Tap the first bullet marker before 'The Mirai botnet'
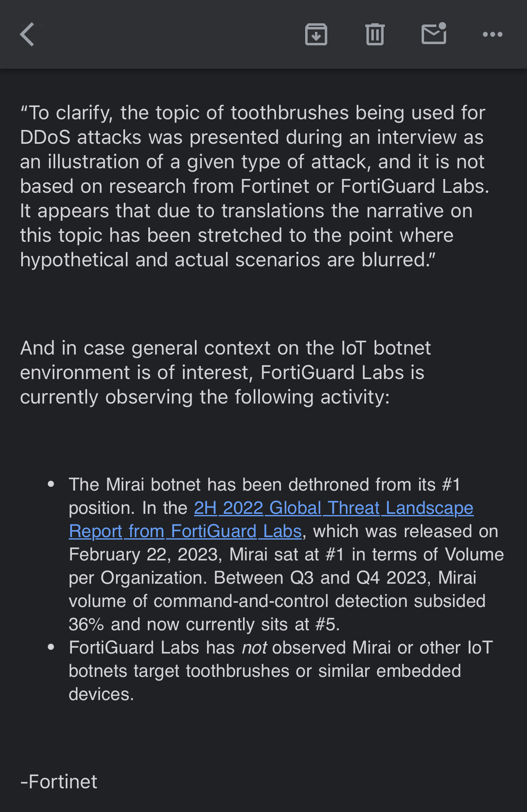Screen dimensions: 527x812 51,484
